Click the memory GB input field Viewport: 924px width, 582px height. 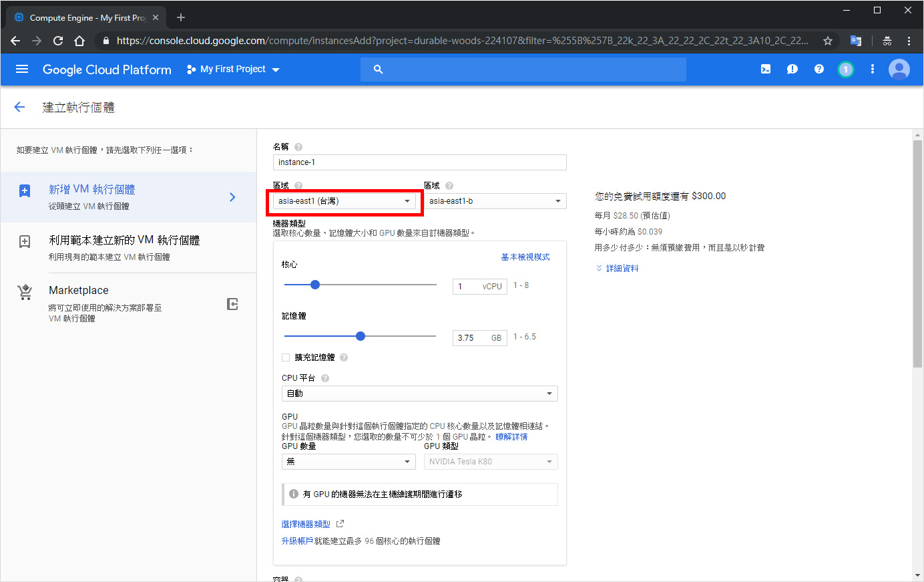pos(480,338)
